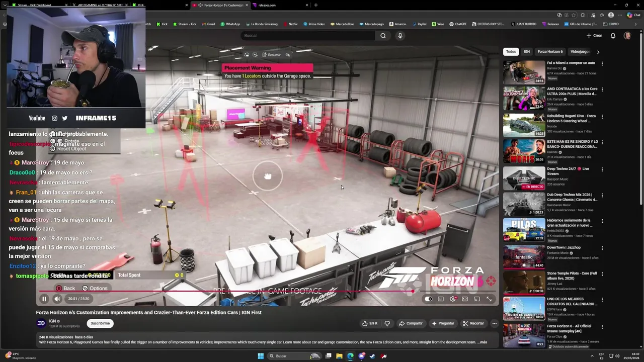Image resolution: width=644 pixels, height=362 pixels.
Task: Open YouTube notifications bell
Action: coord(613,36)
